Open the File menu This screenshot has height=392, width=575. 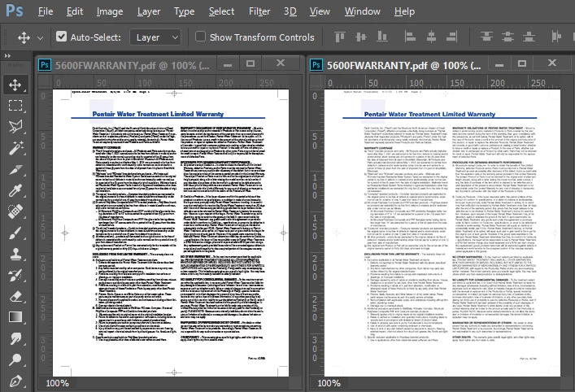(x=46, y=11)
